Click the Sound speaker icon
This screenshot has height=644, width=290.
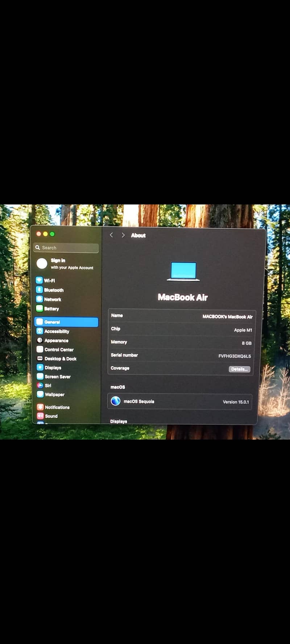point(40,416)
